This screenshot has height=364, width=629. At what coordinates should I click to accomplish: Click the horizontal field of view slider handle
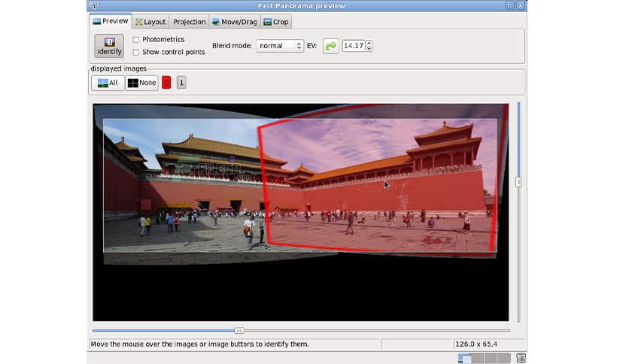(239, 331)
